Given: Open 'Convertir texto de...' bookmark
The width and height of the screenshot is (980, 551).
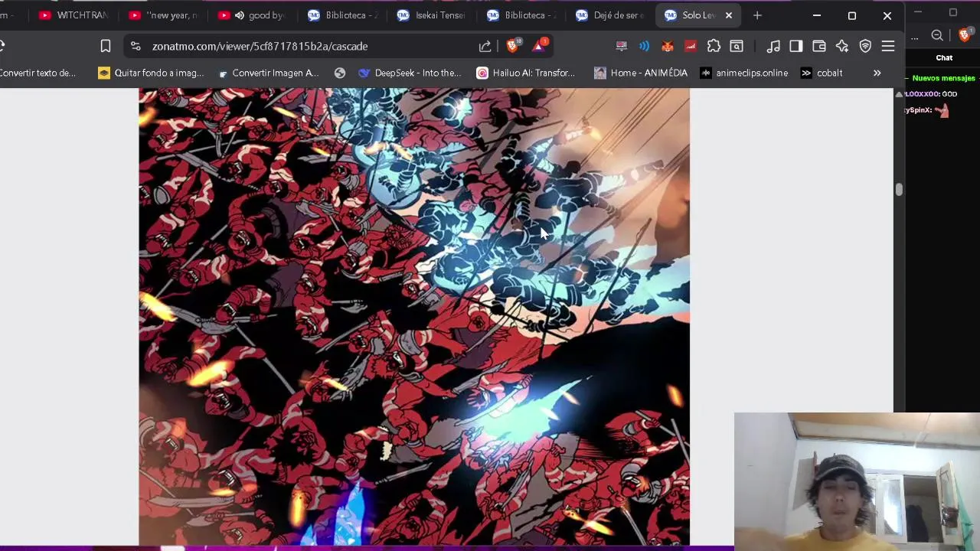Looking at the screenshot, I should click(38, 73).
